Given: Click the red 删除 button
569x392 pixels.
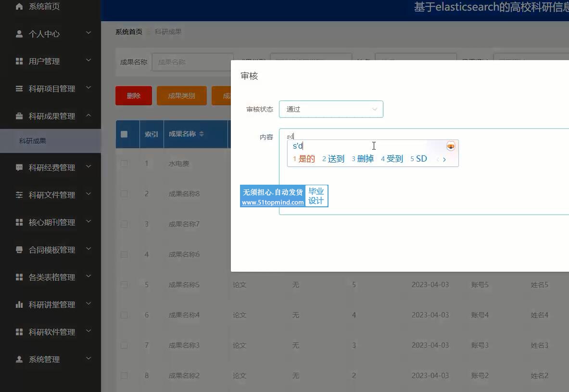Looking at the screenshot, I should 134,96.
